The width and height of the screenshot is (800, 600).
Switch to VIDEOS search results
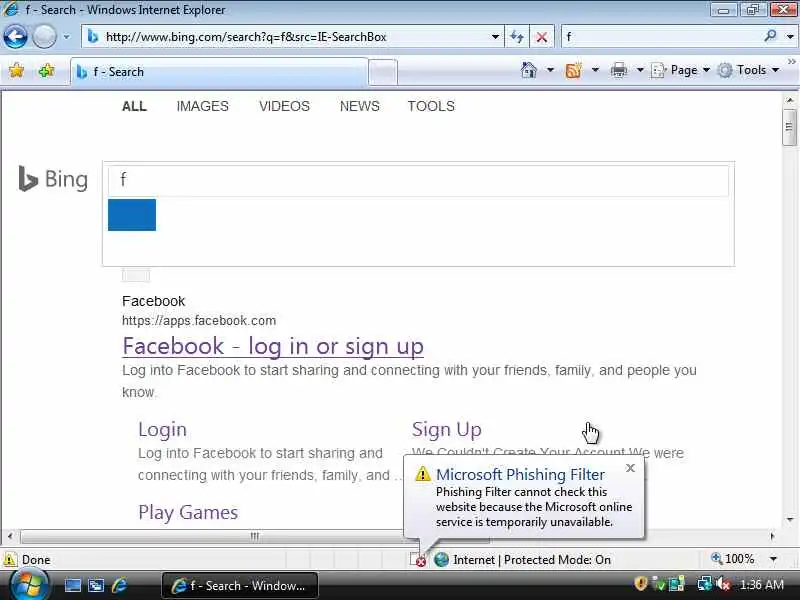pos(284,106)
